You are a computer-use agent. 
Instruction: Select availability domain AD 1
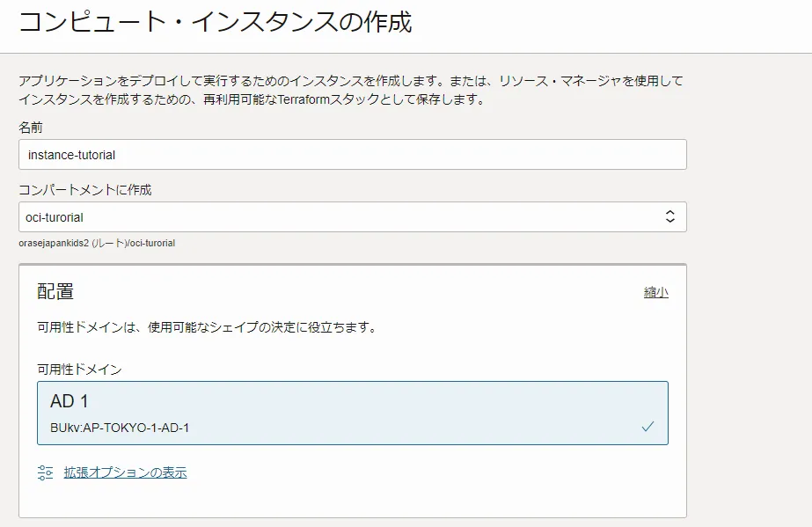click(352, 414)
